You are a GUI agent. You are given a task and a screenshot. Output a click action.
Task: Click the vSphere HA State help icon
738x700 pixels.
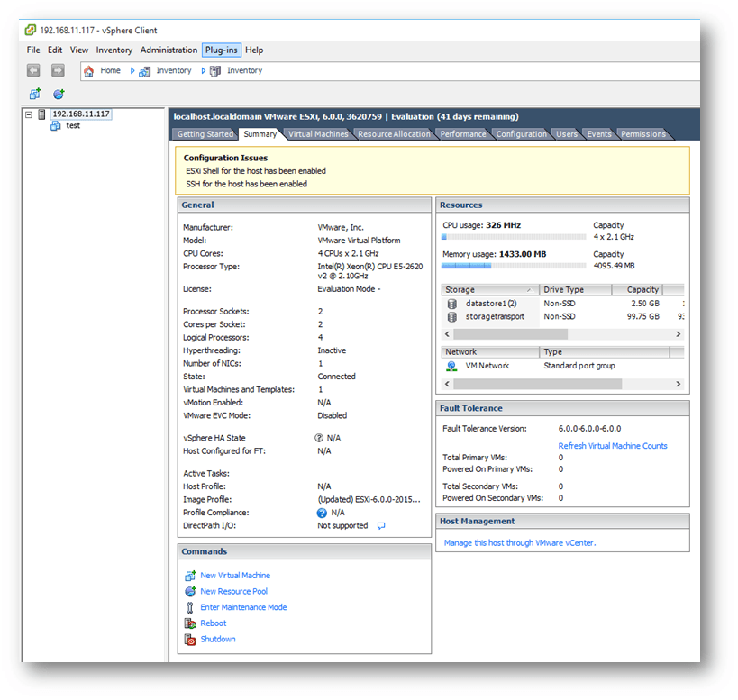pos(319,438)
